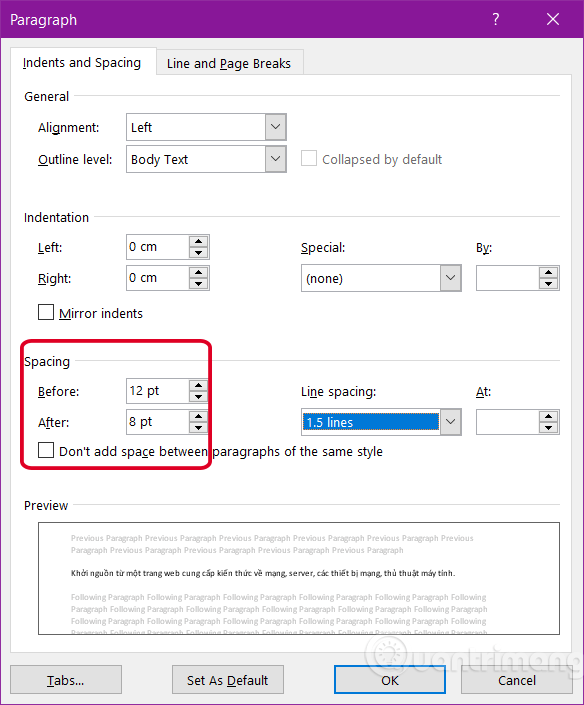
Task: Click the After spacing input field
Action: 158,422
